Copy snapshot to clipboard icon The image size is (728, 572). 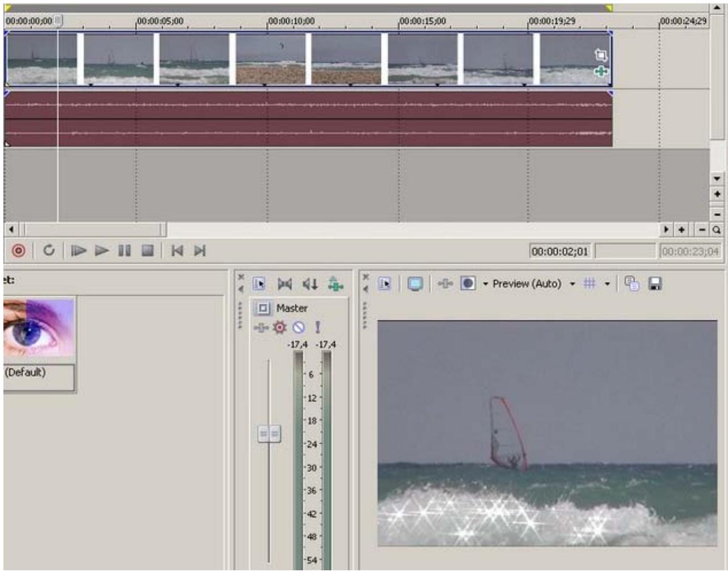click(x=632, y=284)
